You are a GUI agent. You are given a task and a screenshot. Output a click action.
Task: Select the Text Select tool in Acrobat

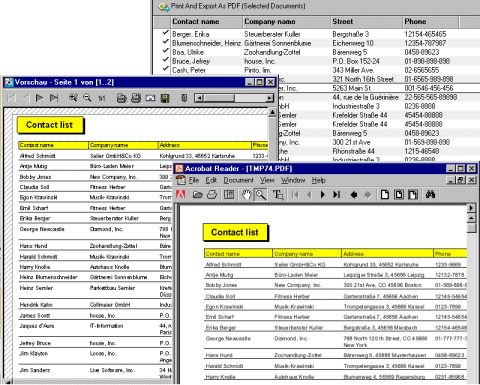pyautogui.click(x=278, y=195)
